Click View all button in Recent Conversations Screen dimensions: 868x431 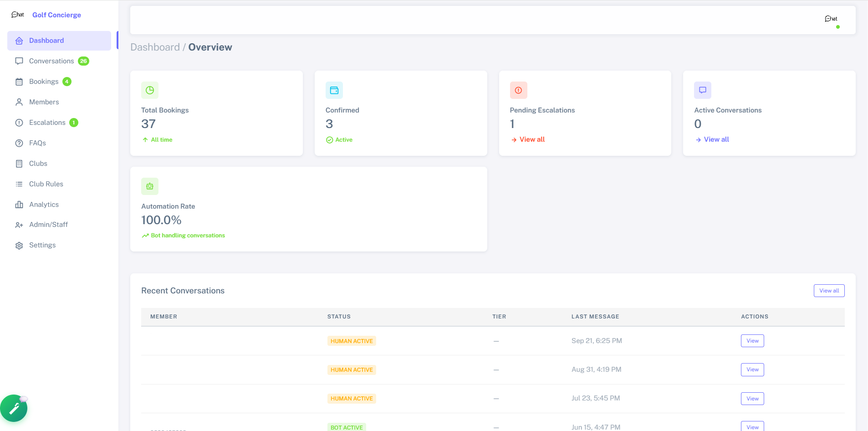coord(829,291)
